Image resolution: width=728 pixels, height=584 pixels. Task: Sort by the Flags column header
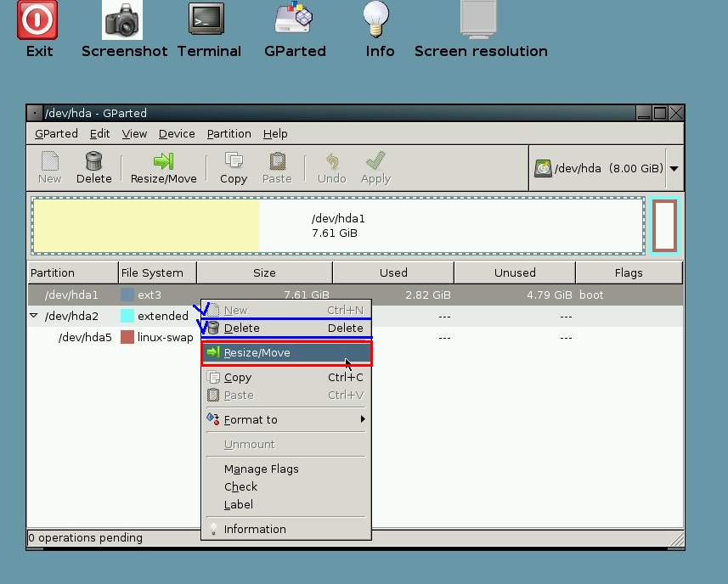pyautogui.click(x=629, y=272)
